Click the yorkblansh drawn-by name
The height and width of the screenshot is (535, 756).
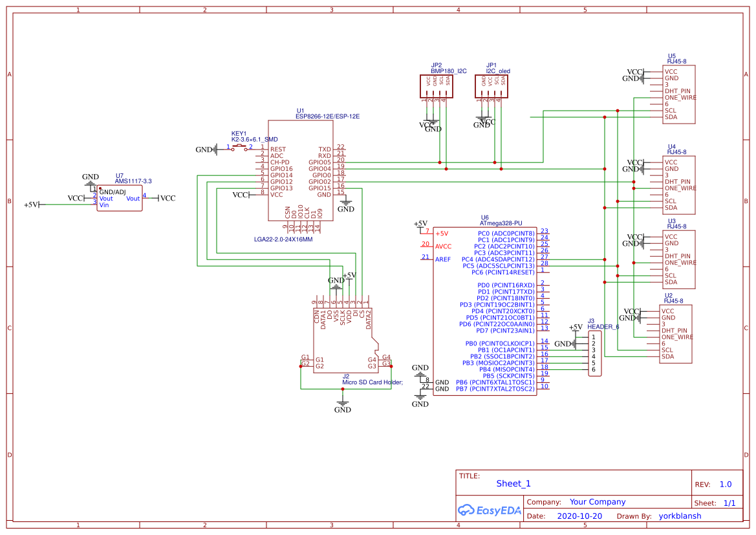pyautogui.click(x=681, y=516)
